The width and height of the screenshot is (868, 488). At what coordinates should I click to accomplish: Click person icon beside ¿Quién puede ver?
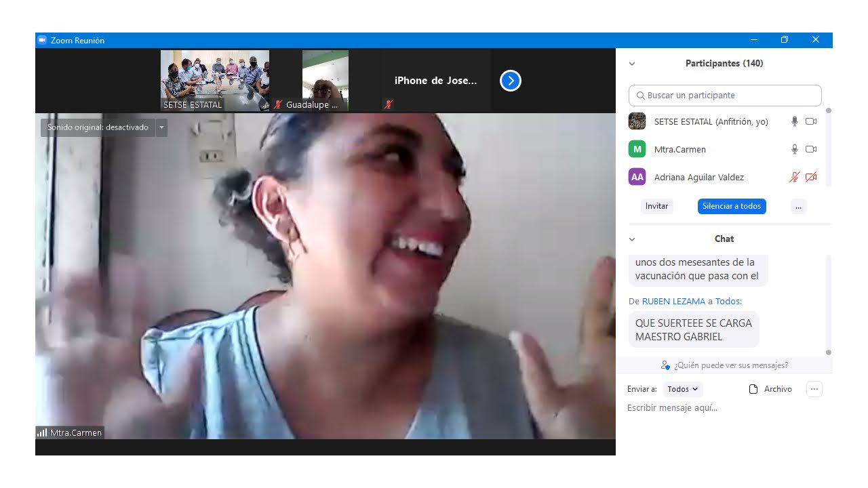(665, 365)
